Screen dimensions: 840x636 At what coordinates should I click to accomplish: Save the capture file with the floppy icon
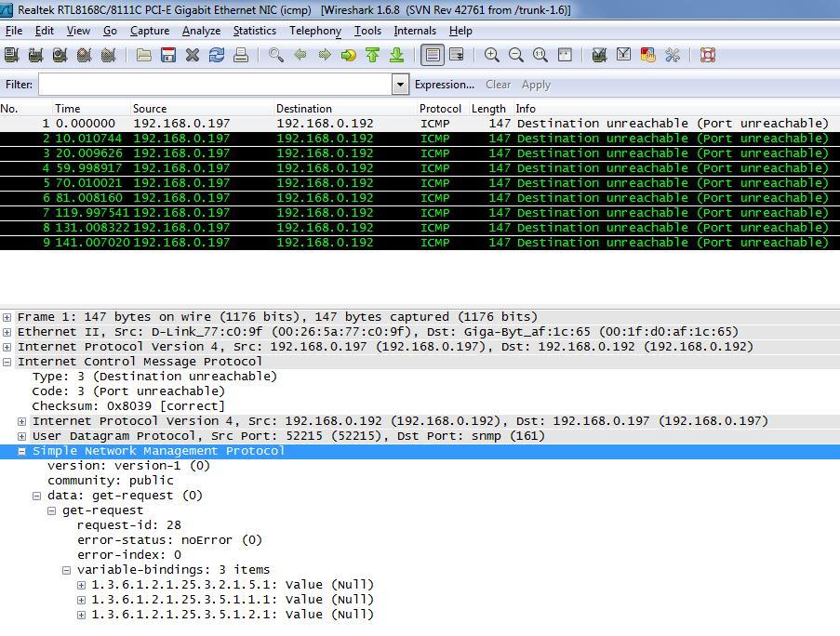coord(168,55)
